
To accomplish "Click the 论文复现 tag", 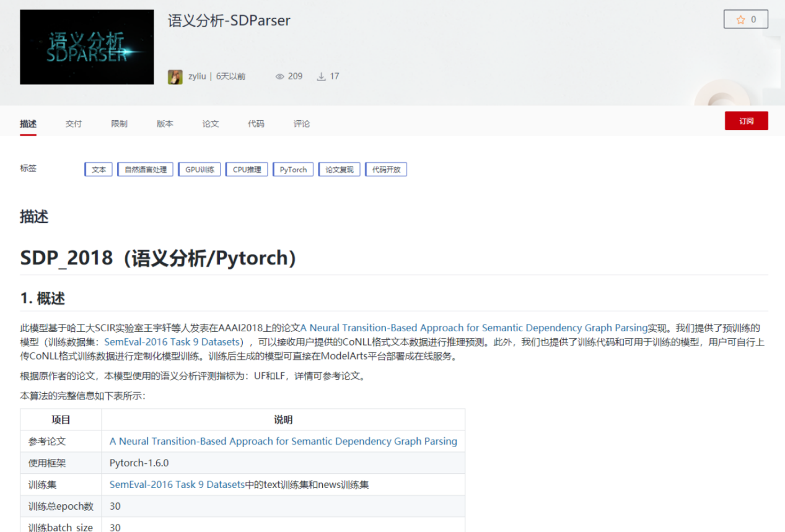I will (x=340, y=170).
